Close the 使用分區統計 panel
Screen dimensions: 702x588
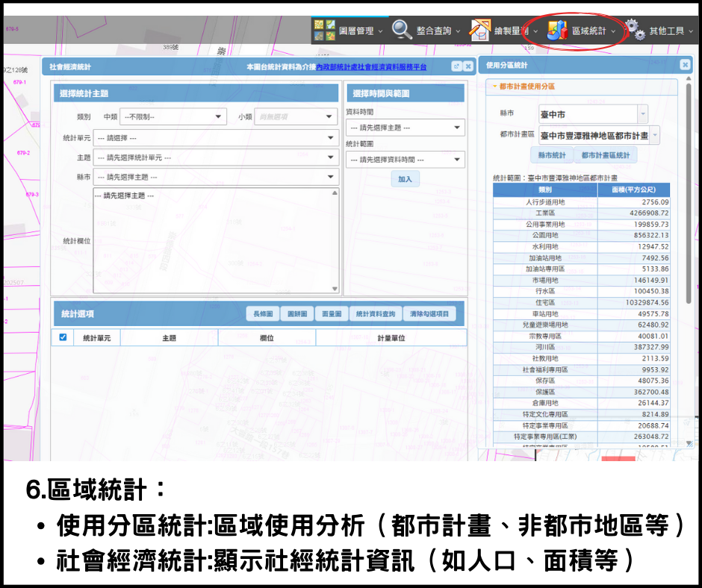(685, 65)
